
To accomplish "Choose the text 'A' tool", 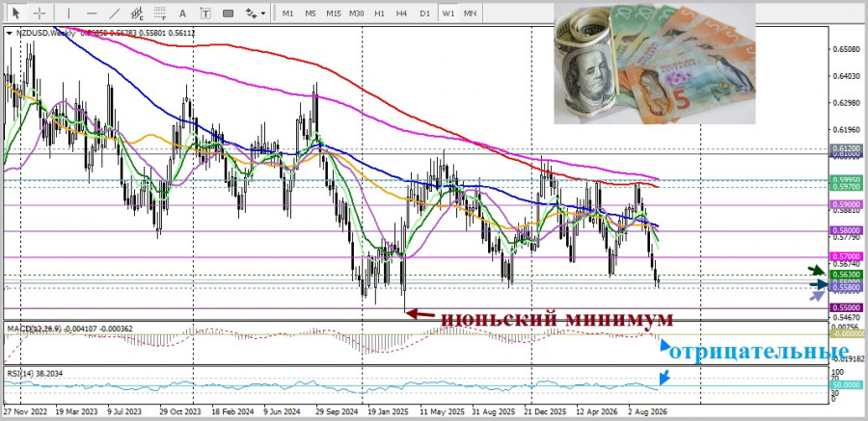I will pyautogui.click(x=182, y=13).
